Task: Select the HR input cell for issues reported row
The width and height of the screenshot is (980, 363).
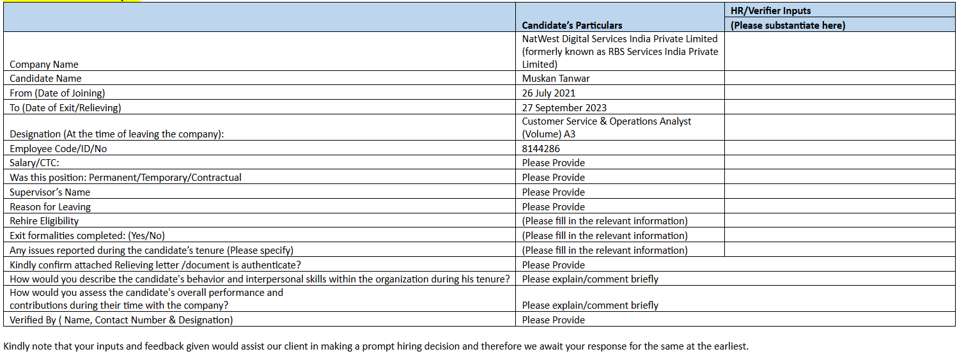Action: click(x=839, y=250)
